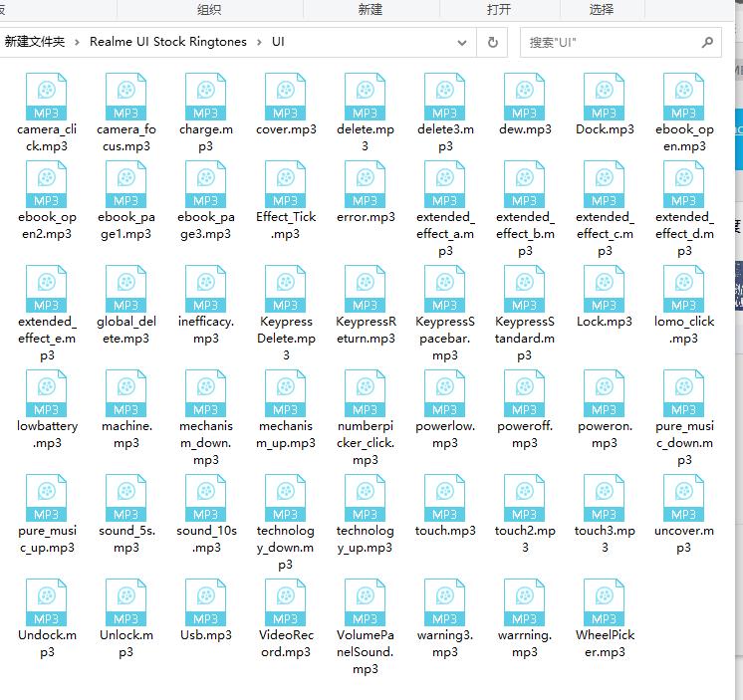Select KeypressReturn.mp3 file icon

tap(365, 289)
